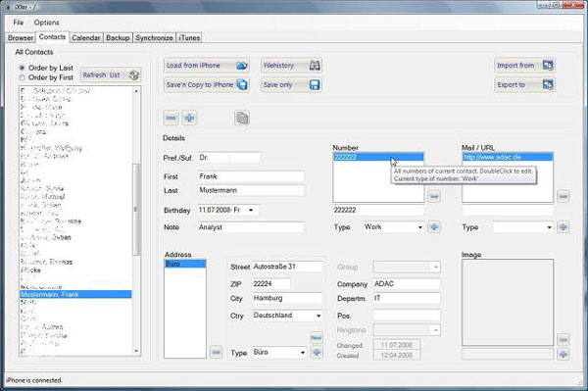Click the Export to button
588x391 pixels.
click(x=524, y=85)
